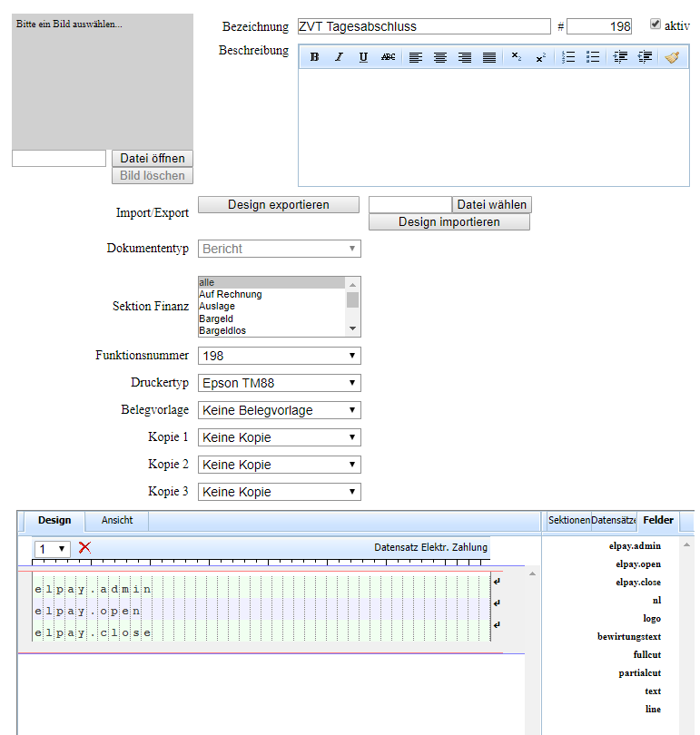Open the Funktionsnummer dropdown
Image resolution: width=700 pixels, height=735 pixels.
(x=280, y=356)
